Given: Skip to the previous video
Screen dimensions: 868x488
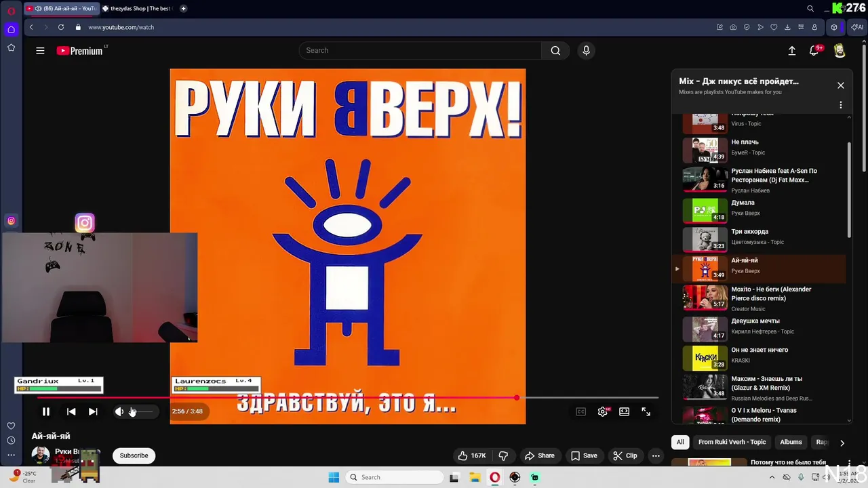Looking at the screenshot, I should [71, 411].
